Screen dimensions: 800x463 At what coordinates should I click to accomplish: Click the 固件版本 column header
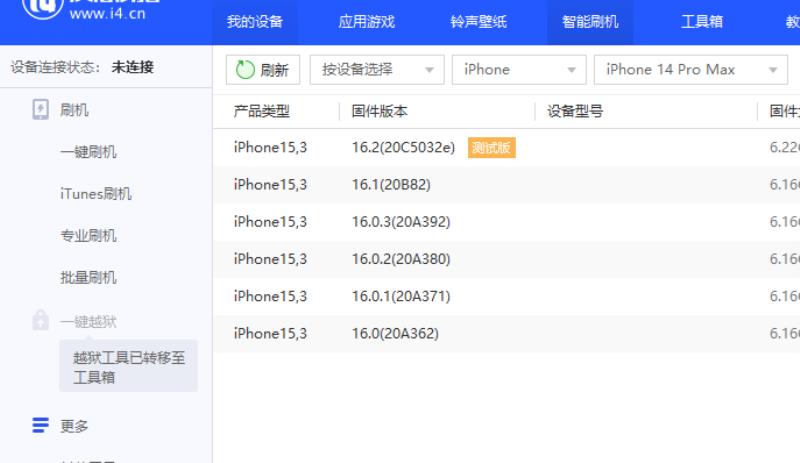coord(380,111)
